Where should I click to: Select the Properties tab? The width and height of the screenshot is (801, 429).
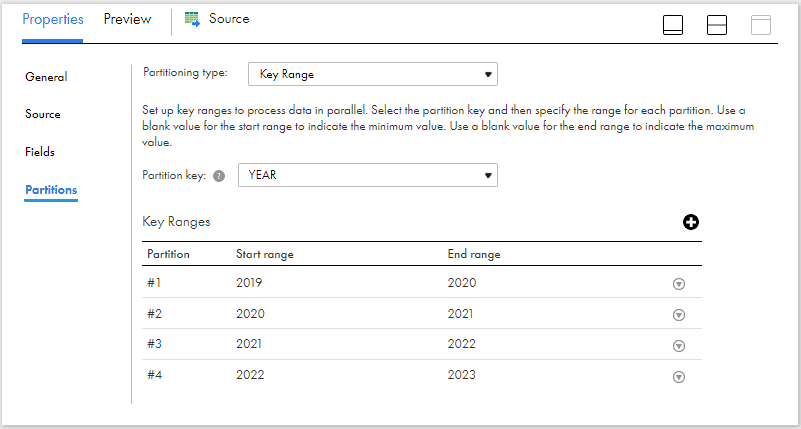53,19
